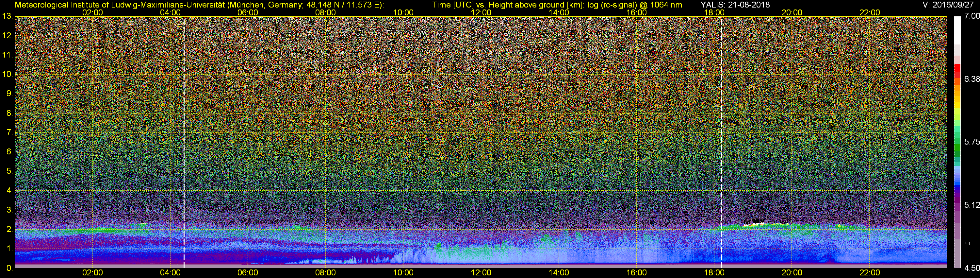Click the 02:00 label on the top time axis
The image size is (980, 278).
[x=92, y=12]
